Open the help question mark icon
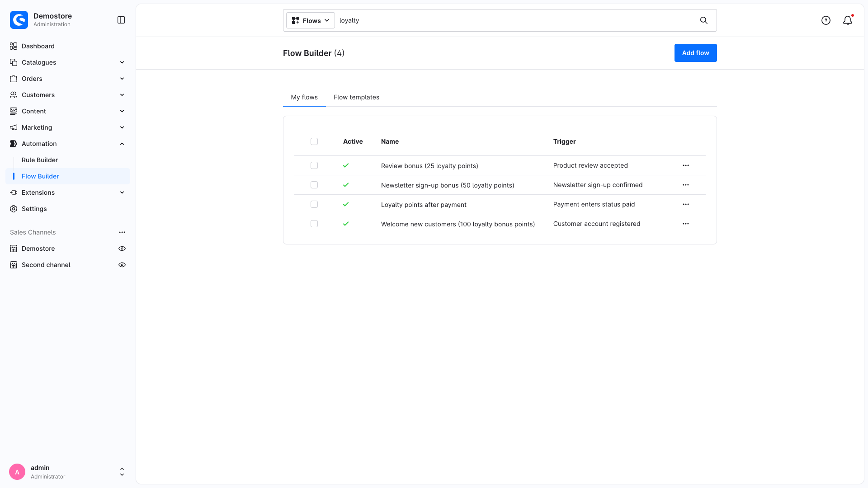This screenshot has height=488, width=868. tap(826, 20)
